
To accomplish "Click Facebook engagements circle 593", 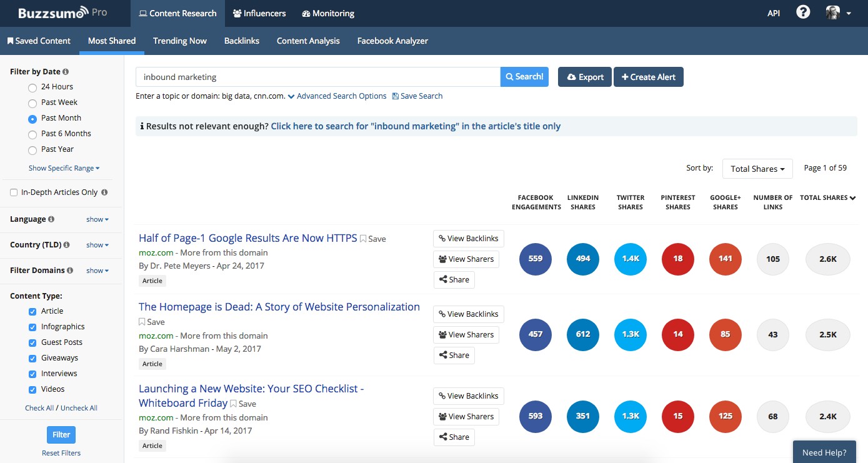I will pyautogui.click(x=536, y=416).
